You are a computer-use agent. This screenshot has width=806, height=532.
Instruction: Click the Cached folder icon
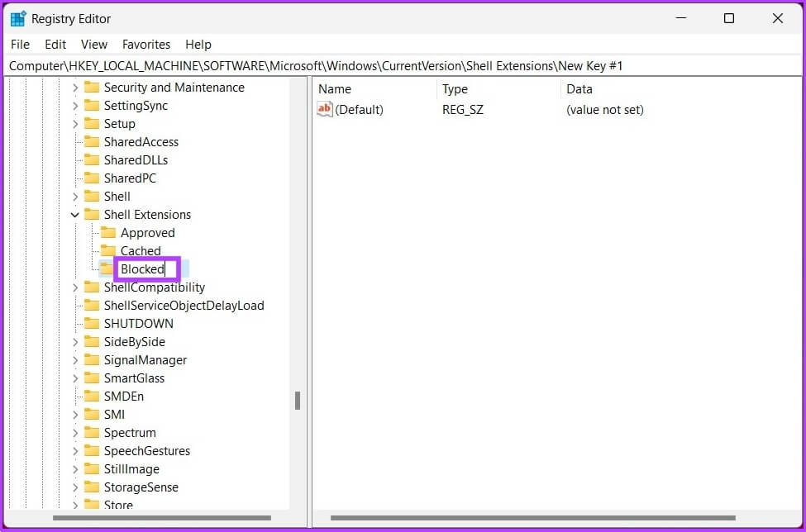[x=108, y=251]
